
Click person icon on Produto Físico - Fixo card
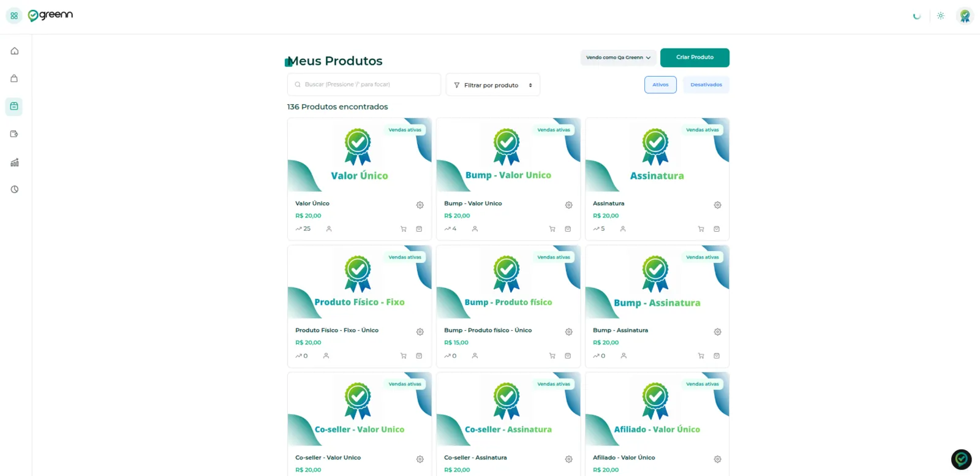pos(326,356)
